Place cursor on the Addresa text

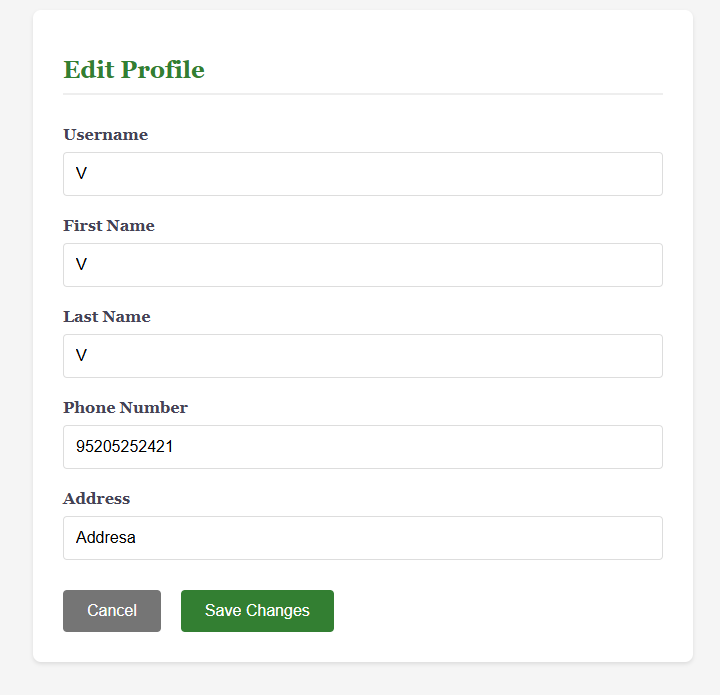tap(106, 538)
